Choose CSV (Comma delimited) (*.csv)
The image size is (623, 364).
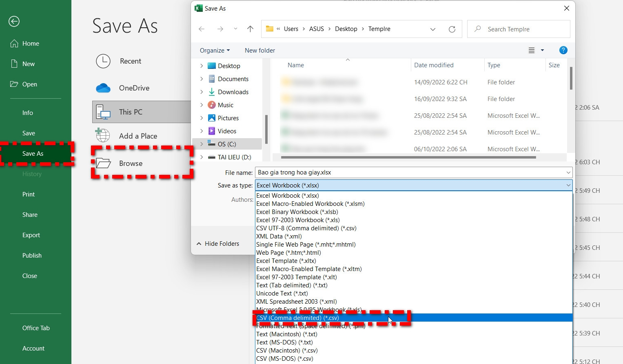coord(414,318)
